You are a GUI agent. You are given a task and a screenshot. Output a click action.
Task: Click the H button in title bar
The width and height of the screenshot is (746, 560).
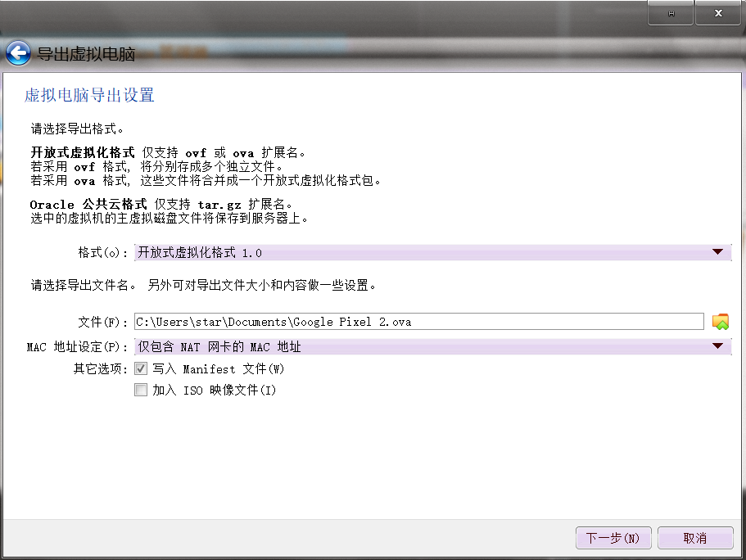(671, 14)
